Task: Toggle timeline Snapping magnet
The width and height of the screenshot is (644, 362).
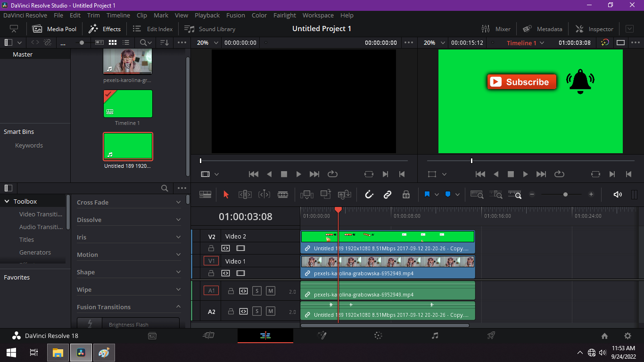Action: (x=369, y=194)
